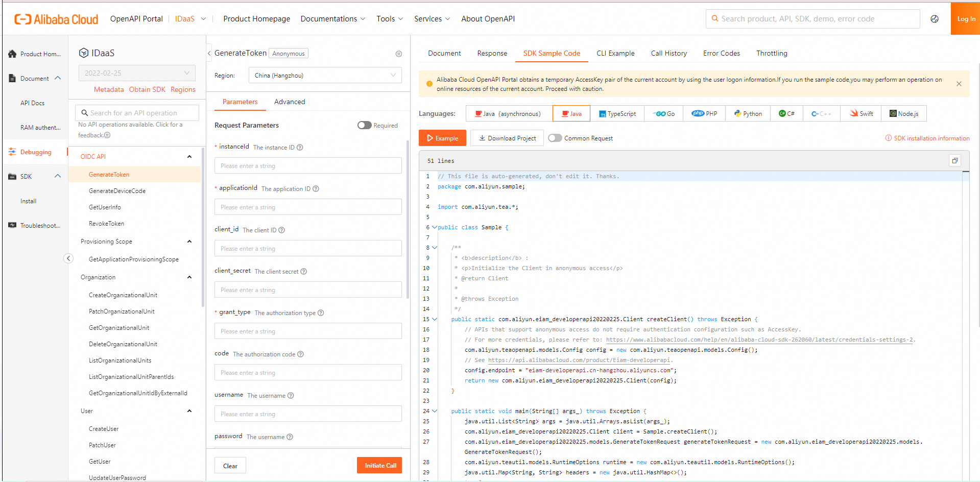Click the Clear button
This screenshot has width=980, height=482.
(230, 466)
